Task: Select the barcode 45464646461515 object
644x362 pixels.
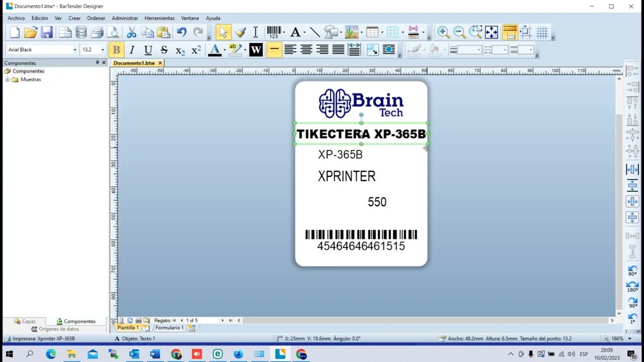Action: (361, 240)
